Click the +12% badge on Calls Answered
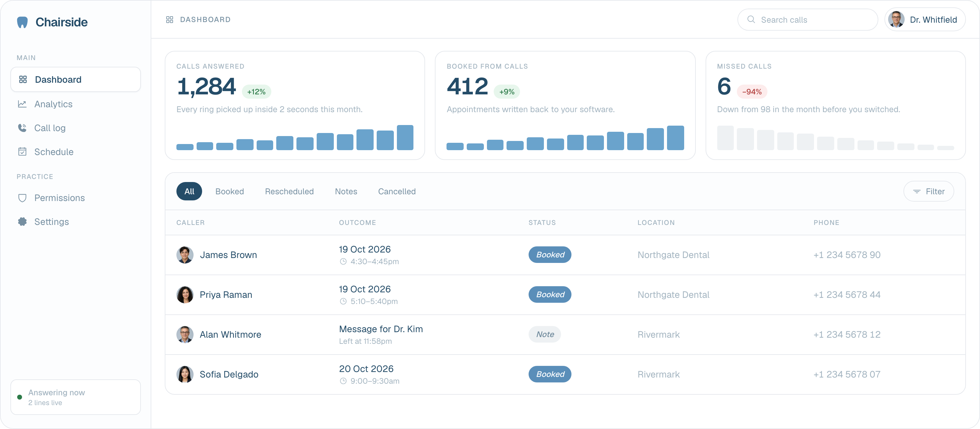Screen dimensions: 980x429 256,92
